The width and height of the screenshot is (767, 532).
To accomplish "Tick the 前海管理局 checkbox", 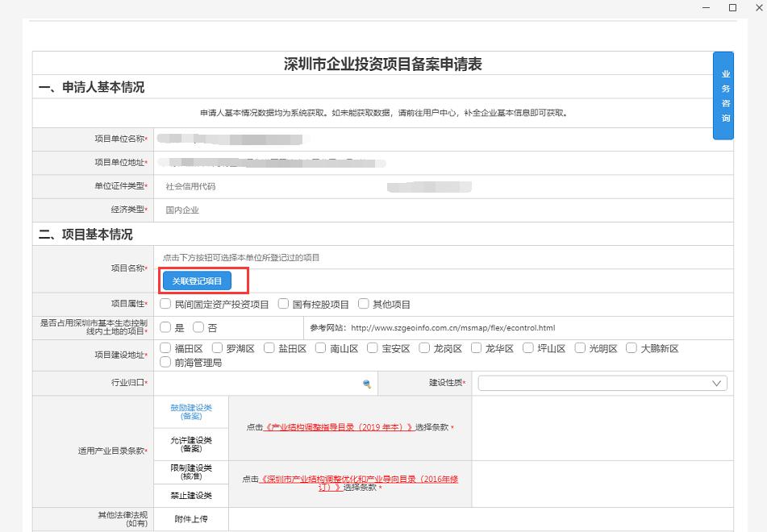I will (165, 362).
